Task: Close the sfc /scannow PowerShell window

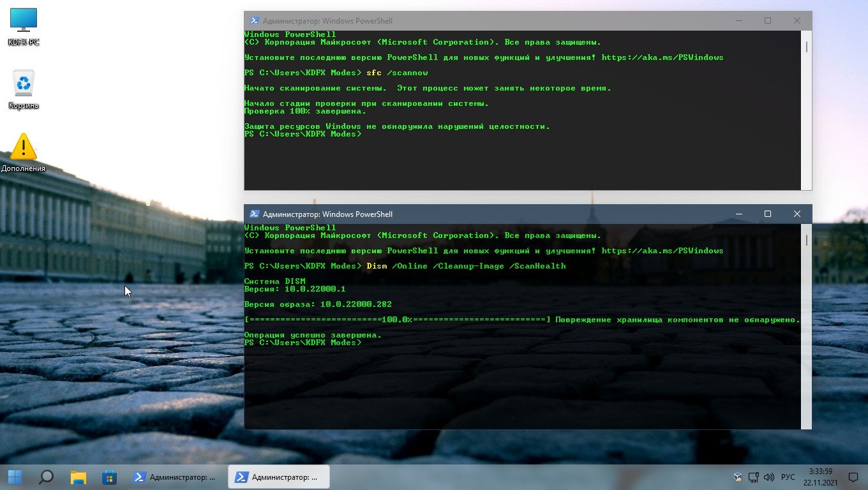Action: point(797,20)
